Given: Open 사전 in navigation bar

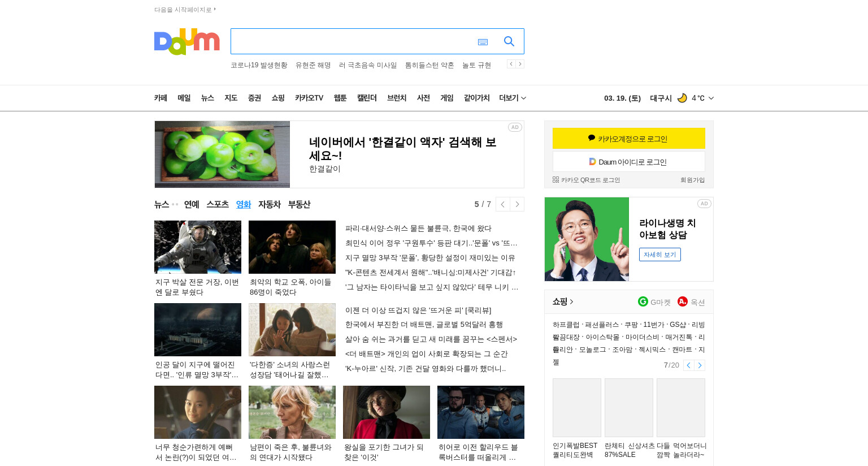Looking at the screenshot, I should (x=423, y=98).
